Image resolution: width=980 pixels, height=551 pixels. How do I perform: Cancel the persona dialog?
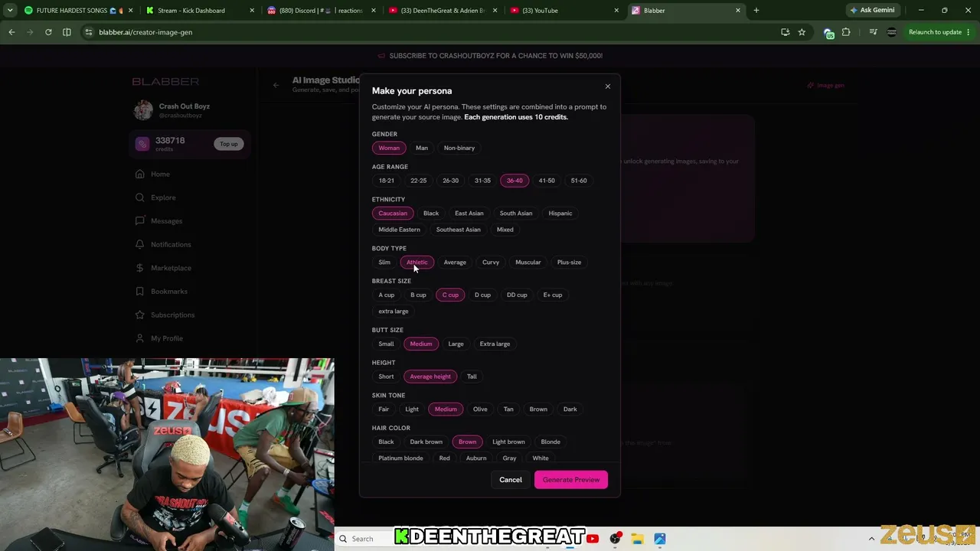point(511,480)
